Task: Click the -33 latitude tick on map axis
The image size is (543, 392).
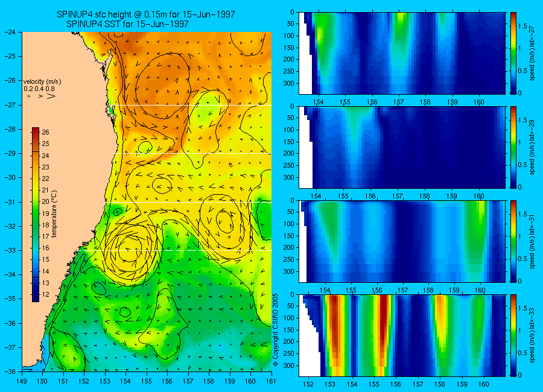Action: click(x=10, y=250)
